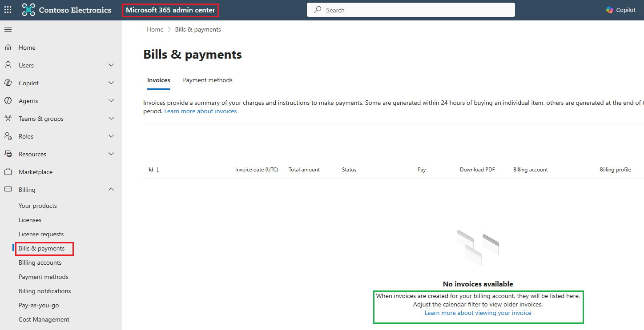Image resolution: width=644 pixels, height=330 pixels.
Task: Expand the Agents section chevron
Action: 111,101
